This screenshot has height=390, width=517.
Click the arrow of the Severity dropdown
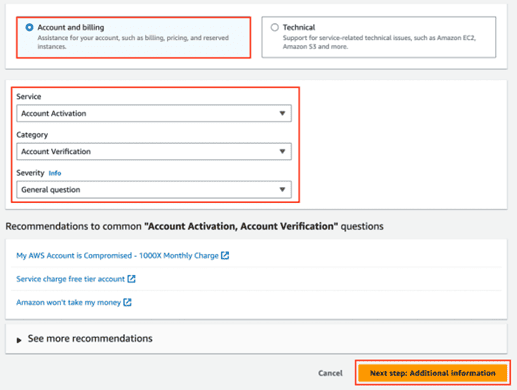(282, 190)
